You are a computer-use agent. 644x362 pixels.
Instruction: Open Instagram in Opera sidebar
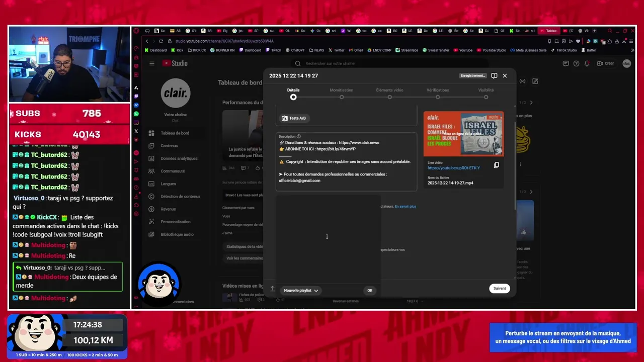(136, 123)
